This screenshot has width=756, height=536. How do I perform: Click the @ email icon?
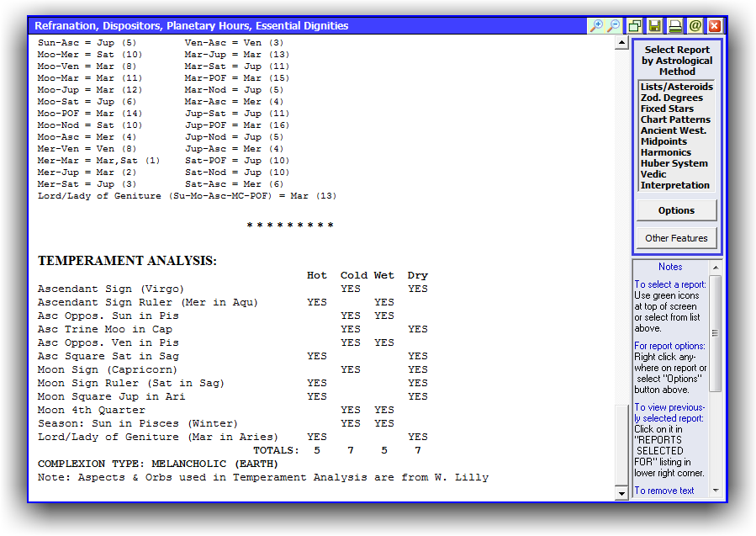695,26
